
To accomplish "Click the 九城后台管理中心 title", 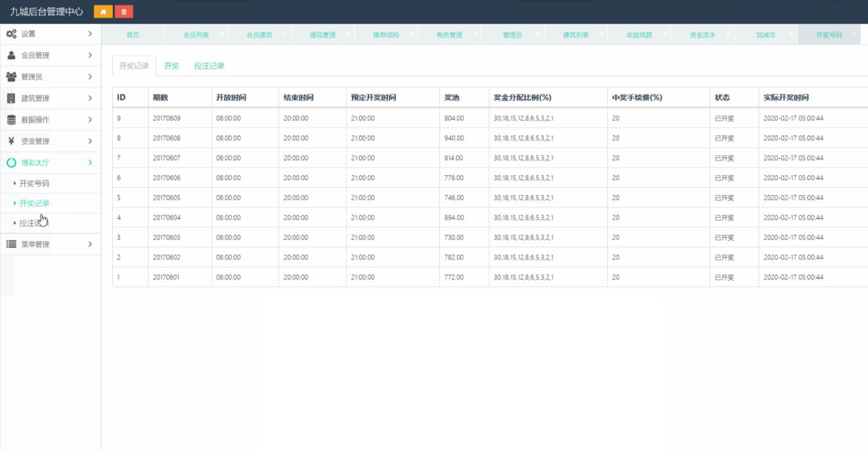I will tap(46, 12).
